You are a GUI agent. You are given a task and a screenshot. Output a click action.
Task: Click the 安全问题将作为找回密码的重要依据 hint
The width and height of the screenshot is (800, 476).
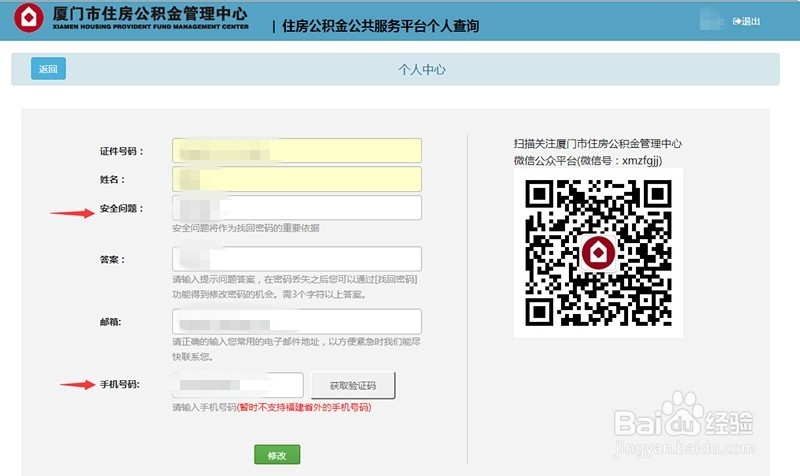pyautogui.click(x=246, y=228)
